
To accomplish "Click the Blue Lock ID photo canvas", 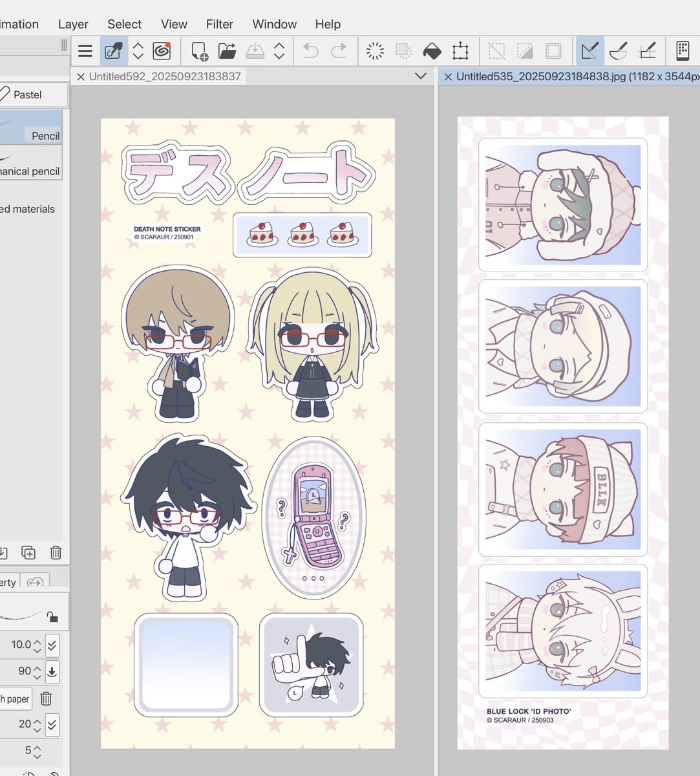I will [x=563, y=433].
